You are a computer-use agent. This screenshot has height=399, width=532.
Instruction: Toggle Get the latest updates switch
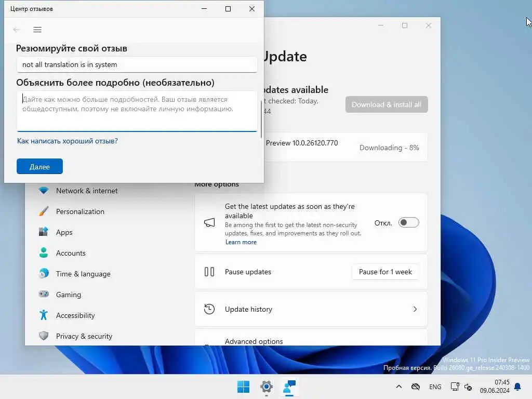pyautogui.click(x=408, y=222)
